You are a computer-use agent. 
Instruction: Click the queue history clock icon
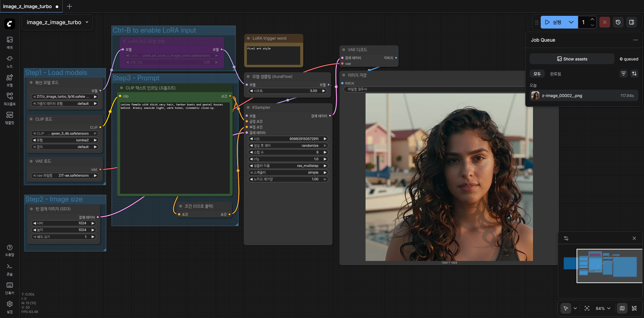618,22
